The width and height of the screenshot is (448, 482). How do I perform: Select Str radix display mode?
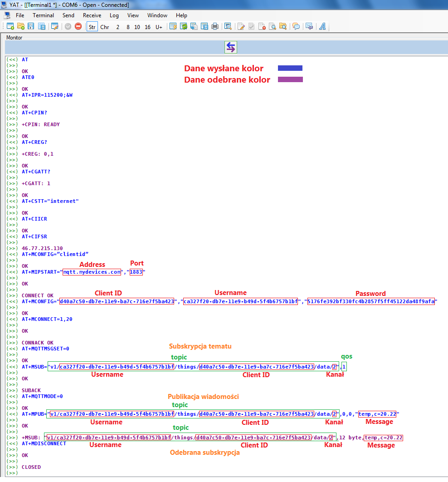pyautogui.click(x=92, y=27)
